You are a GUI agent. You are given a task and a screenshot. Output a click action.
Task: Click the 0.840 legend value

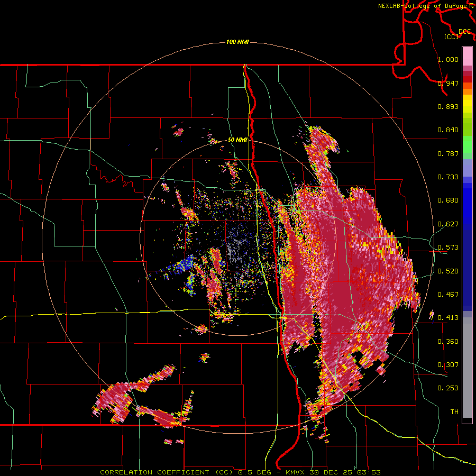coord(448,130)
